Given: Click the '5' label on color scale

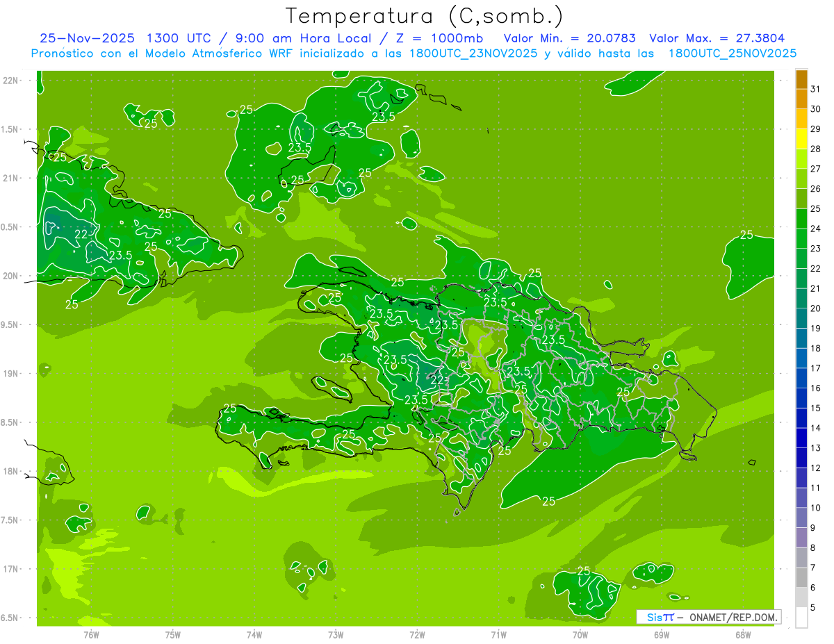Looking at the screenshot, I should click(813, 608).
